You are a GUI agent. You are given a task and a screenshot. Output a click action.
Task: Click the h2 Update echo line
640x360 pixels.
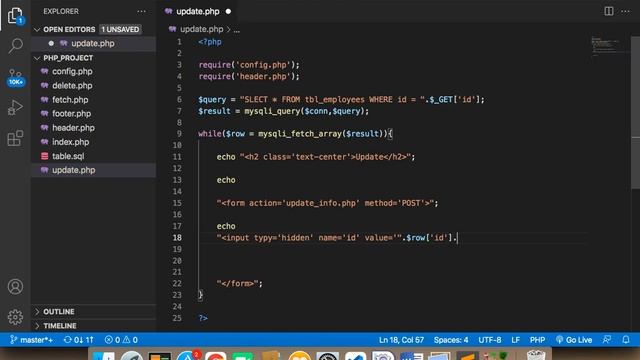tap(316, 157)
